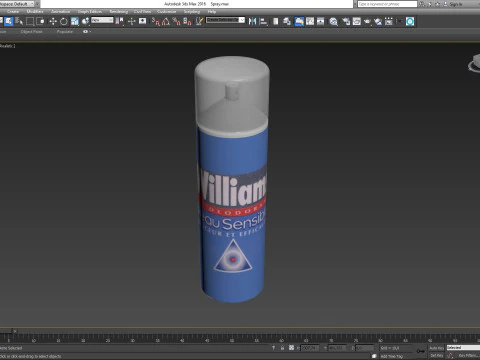The height and width of the screenshot is (360, 480).
Task: Open the Scripting menu
Action: (192, 12)
